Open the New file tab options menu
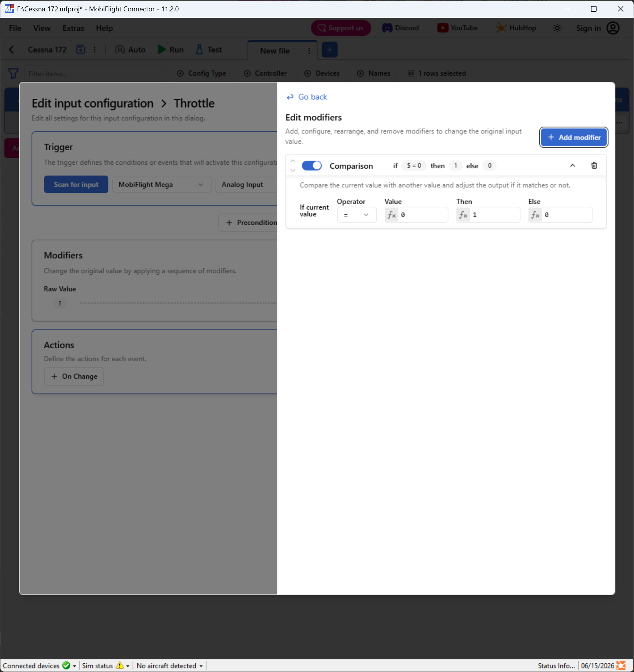This screenshot has height=672, width=634. (x=309, y=51)
